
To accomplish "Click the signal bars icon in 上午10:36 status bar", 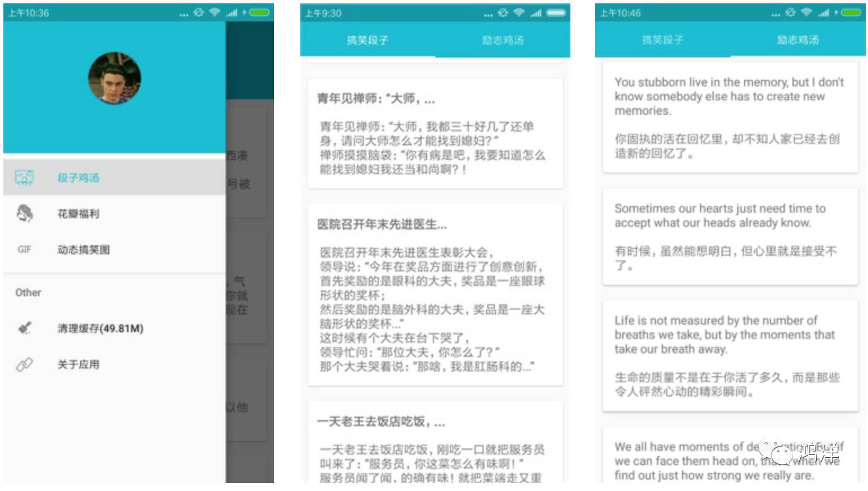I will point(231,13).
